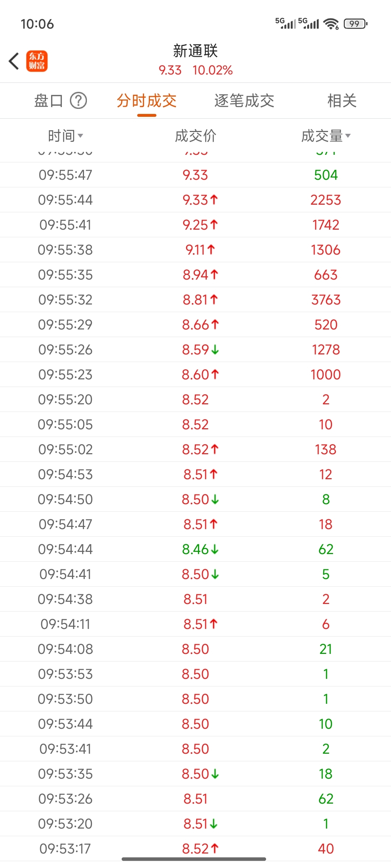The image size is (391, 868).
Task: Sort by 成交量 column dropdown
Action: tap(326, 136)
